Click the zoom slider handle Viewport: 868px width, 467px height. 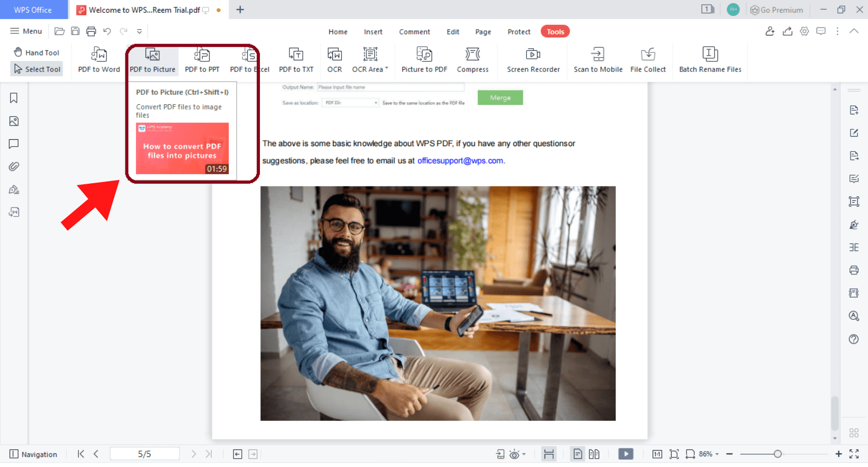pos(777,454)
